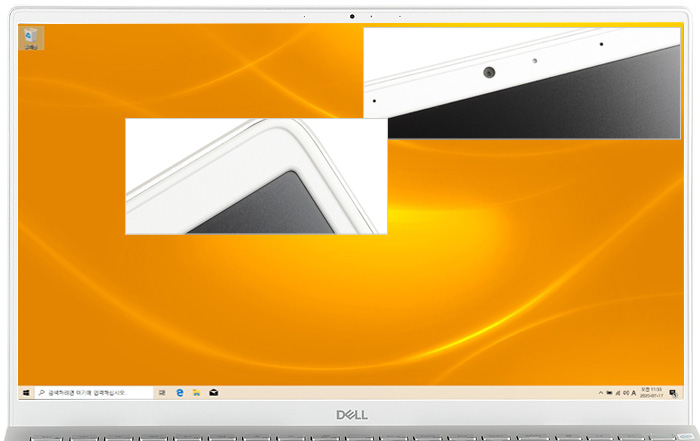
Task: Open the Mail app on taskbar
Action: click(x=214, y=393)
